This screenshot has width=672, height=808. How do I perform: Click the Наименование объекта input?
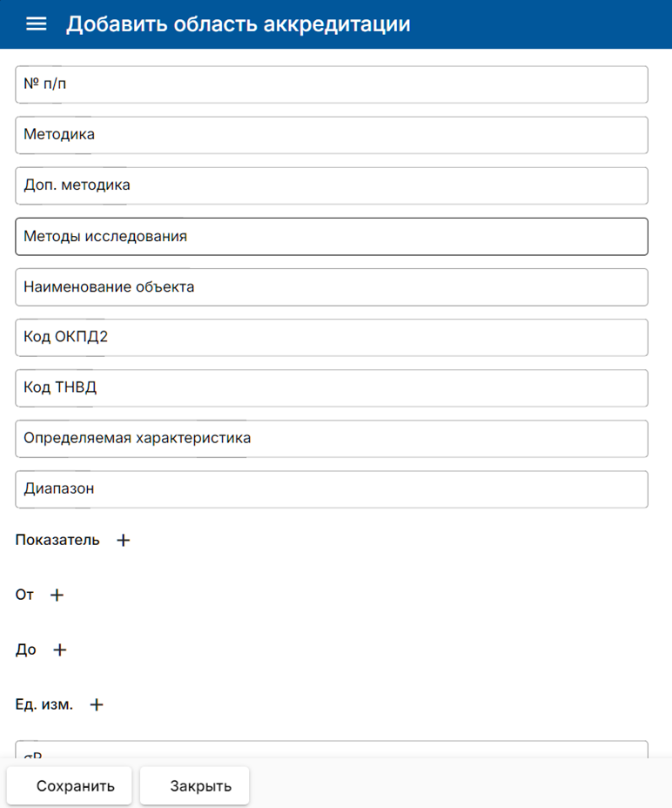[331, 286]
